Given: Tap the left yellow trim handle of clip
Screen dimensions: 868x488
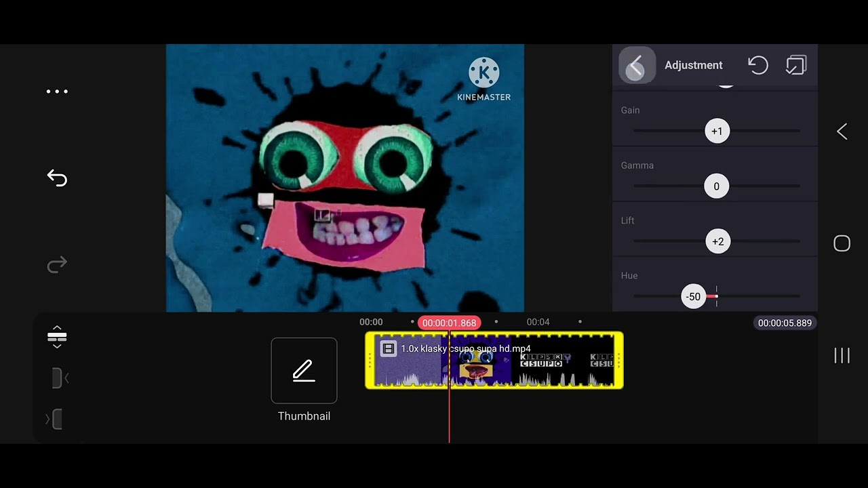Looking at the screenshot, I should pyautogui.click(x=370, y=360).
